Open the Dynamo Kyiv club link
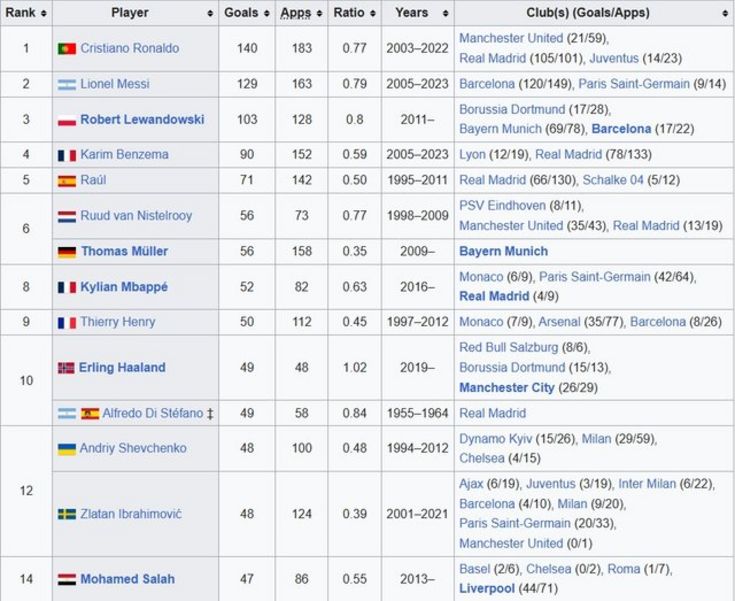735x601 pixels. click(x=495, y=439)
